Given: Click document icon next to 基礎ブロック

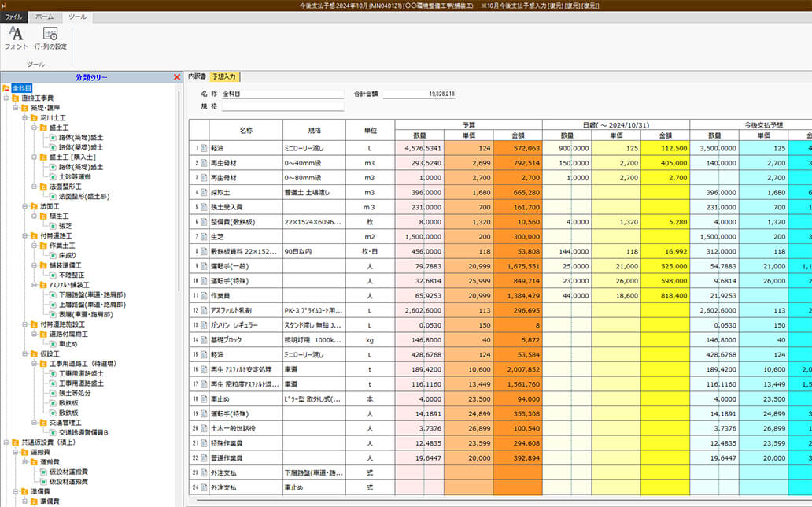Looking at the screenshot, I should click(x=203, y=340).
